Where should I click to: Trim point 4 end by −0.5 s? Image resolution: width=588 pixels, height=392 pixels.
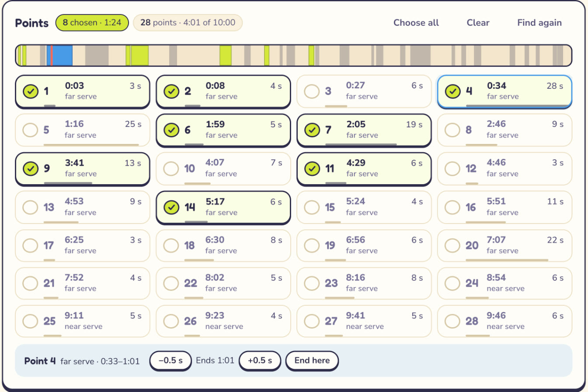coord(170,361)
